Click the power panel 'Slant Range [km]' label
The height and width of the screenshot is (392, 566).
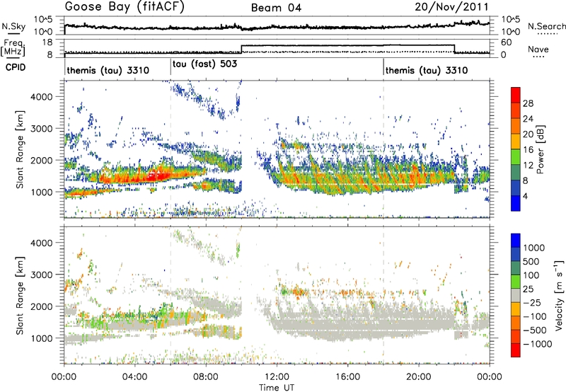20,149
